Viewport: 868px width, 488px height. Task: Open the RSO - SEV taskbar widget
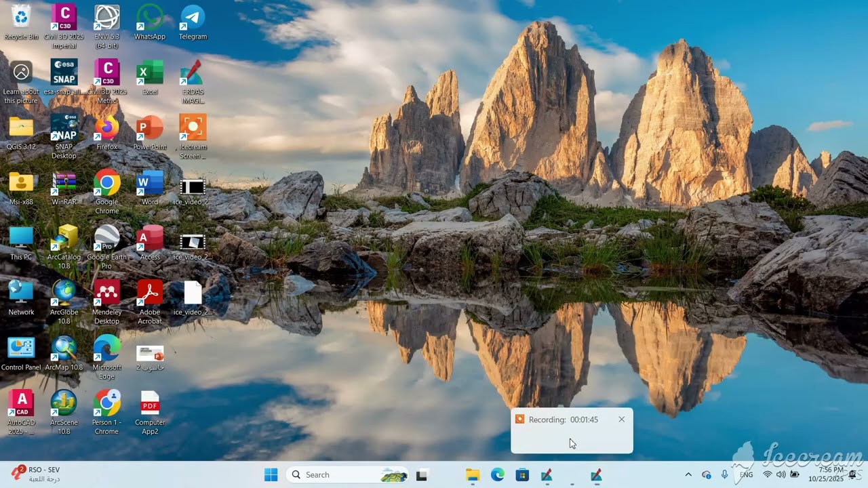click(x=36, y=474)
